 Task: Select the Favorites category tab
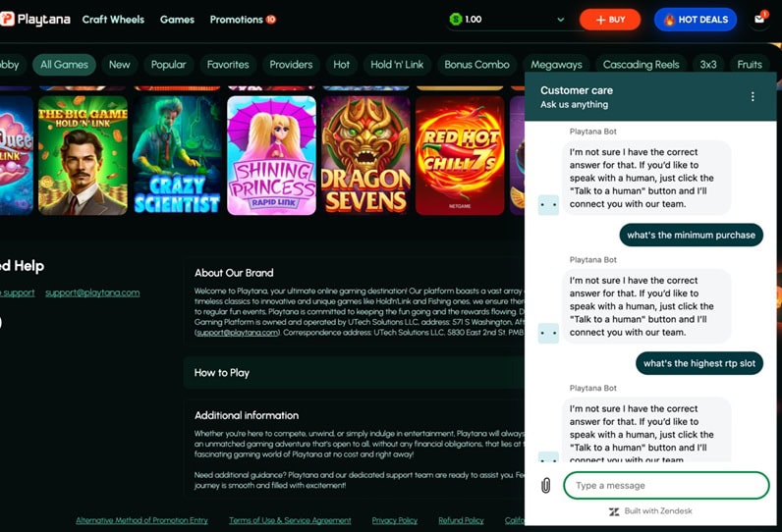228,65
